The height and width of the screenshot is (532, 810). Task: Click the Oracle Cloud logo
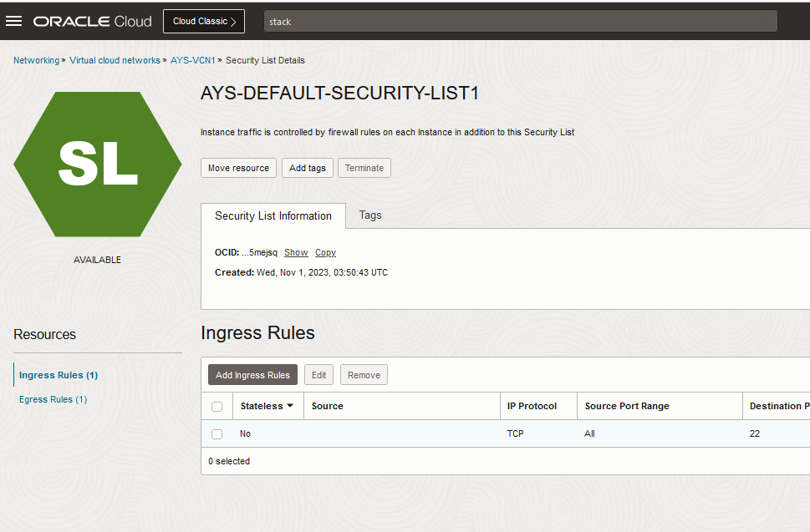point(93,21)
